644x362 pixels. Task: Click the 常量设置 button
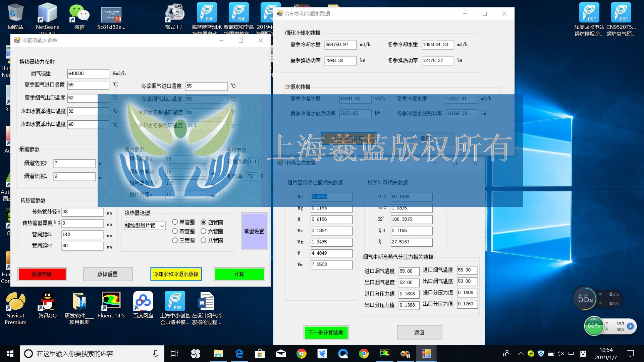[254, 231]
